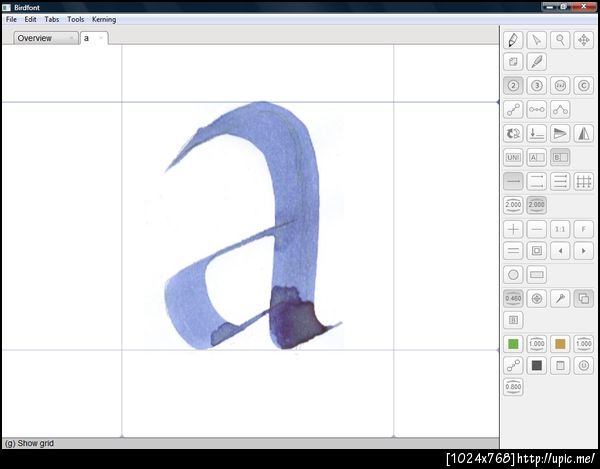Click the pin needle icon
The width and height of the screenshot is (600, 469).
click(x=560, y=298)
